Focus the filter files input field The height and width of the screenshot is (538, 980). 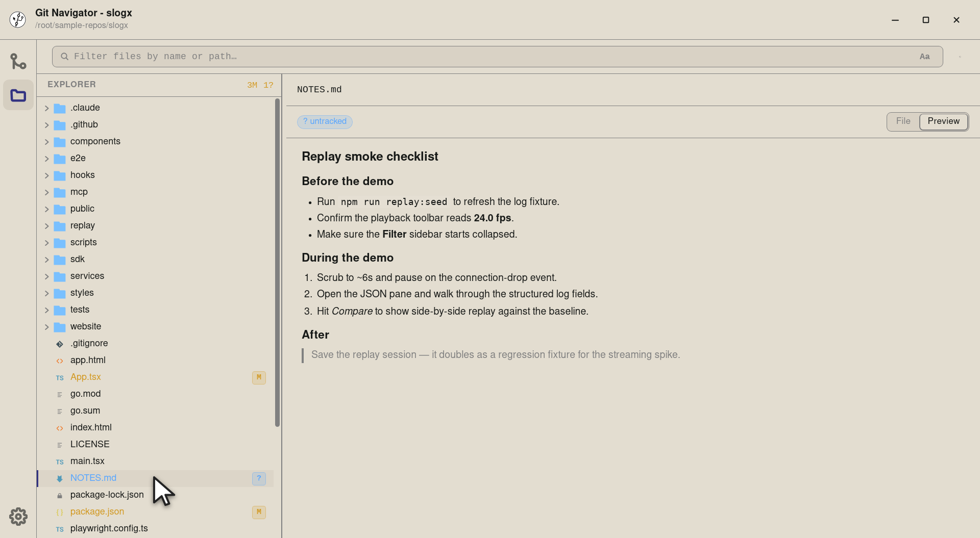click(497, 57)
